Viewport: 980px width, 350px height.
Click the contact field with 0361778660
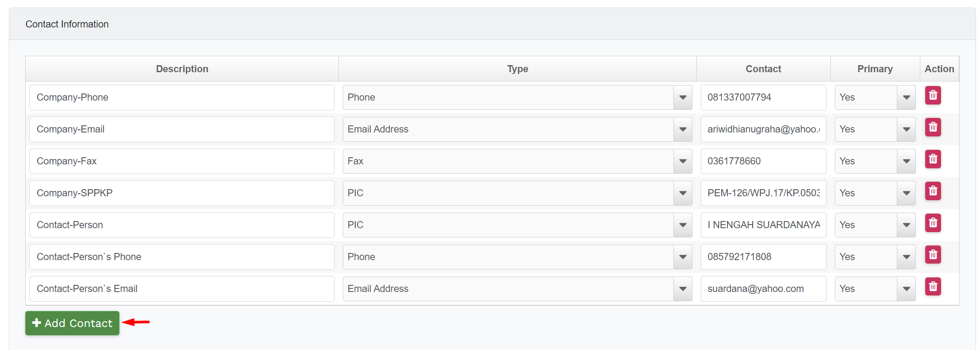763,161
